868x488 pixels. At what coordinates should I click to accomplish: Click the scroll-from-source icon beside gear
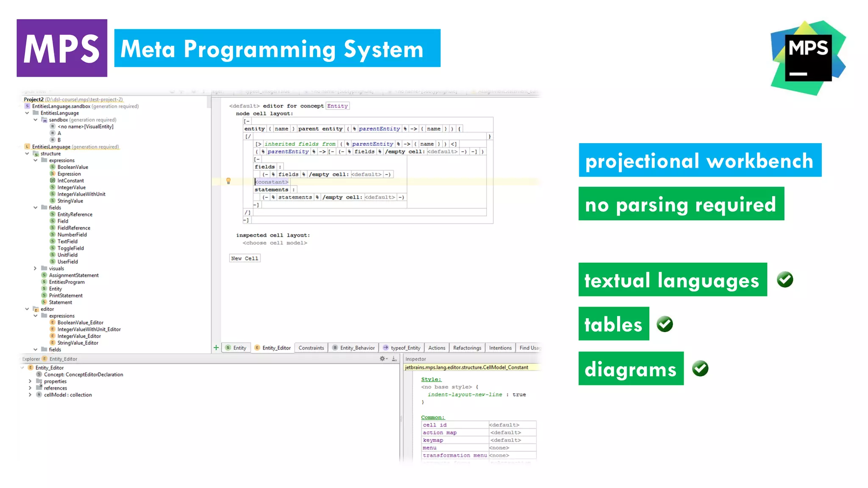point(394,359)
